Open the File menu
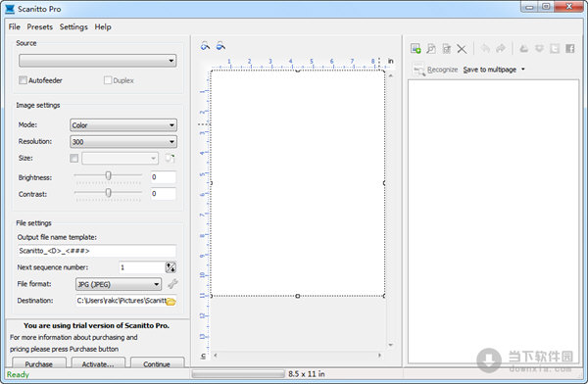 click(15, 27)
